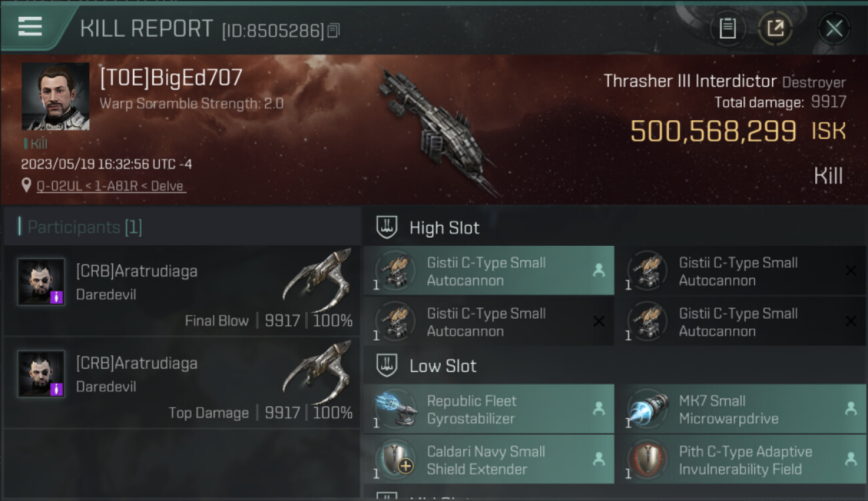Open location link Q-02UL 1-A81R Delve
Screen dimensions: 868x501
112,186
